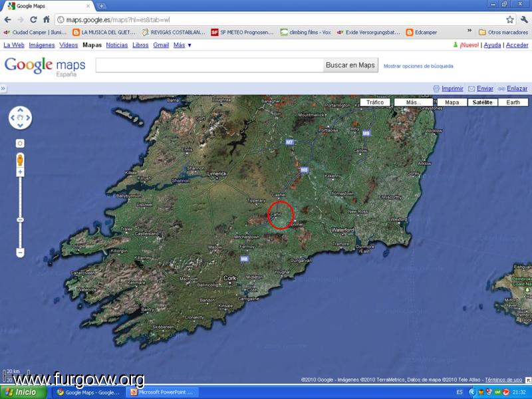532x399 pixels.
Task: Open the Ciudad Camper bookmark
Action: click(35, 32)
